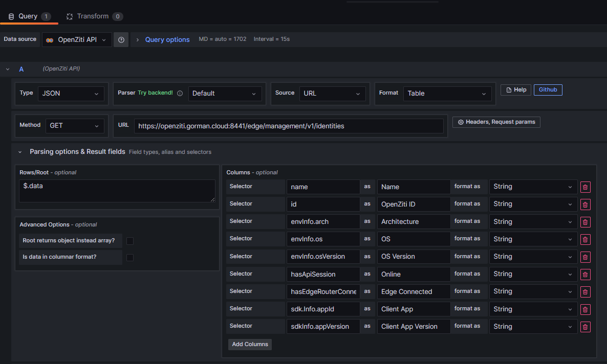Delete the Name column mapping
Screen dimensions: 607x364
point(585,187)
